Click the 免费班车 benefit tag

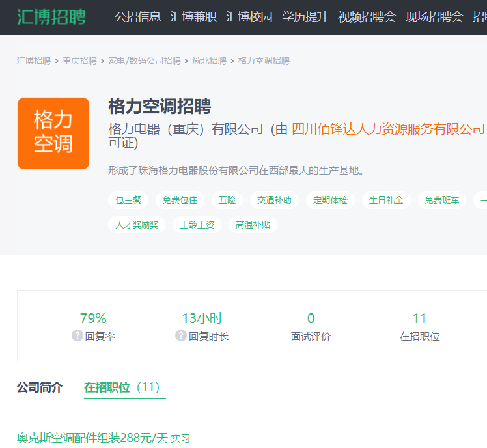click(x=442, y=200)
